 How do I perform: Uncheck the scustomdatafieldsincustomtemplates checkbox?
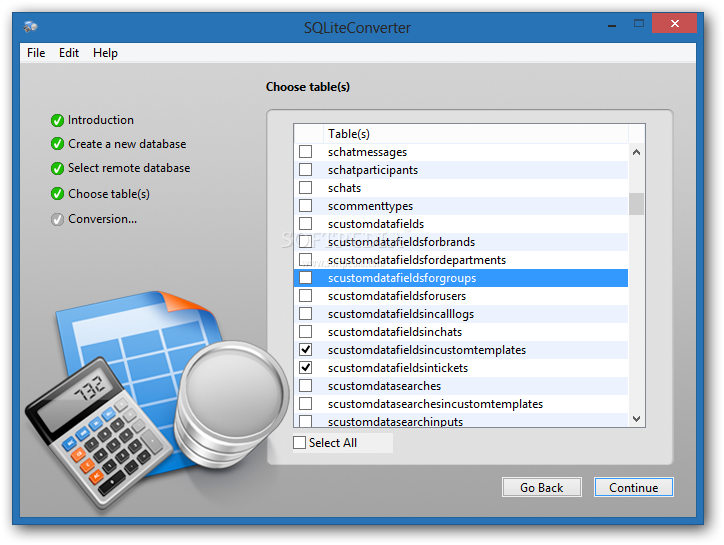click(305, 350)
